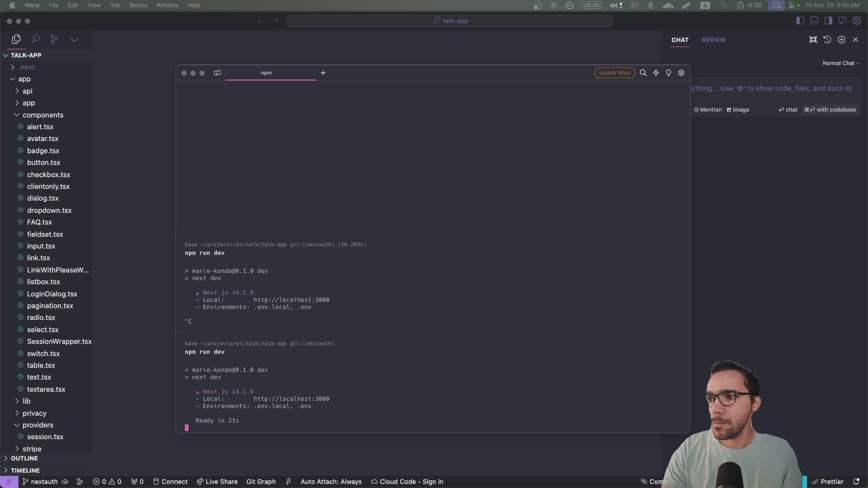The width and height of the screenshot is (868, 488).
Task: Open LoginDialog.tsx file
Action: [52, 294]
